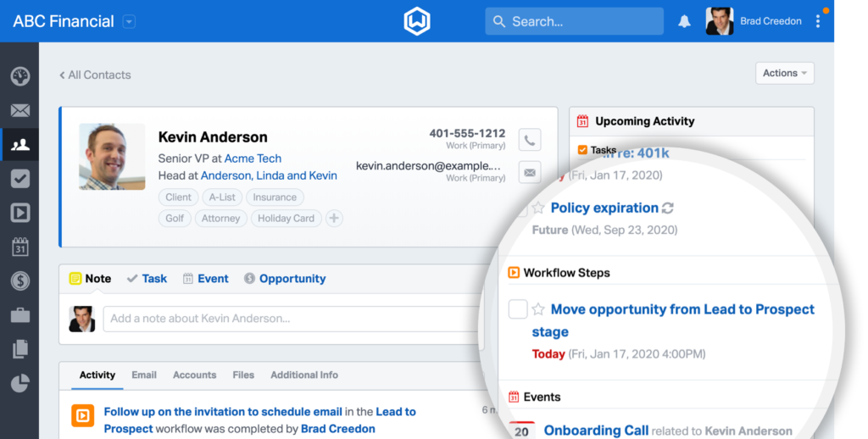Viewport: 868px width, 439px height.
Task: Switch to the Activity tab
Action: point(97,375)
